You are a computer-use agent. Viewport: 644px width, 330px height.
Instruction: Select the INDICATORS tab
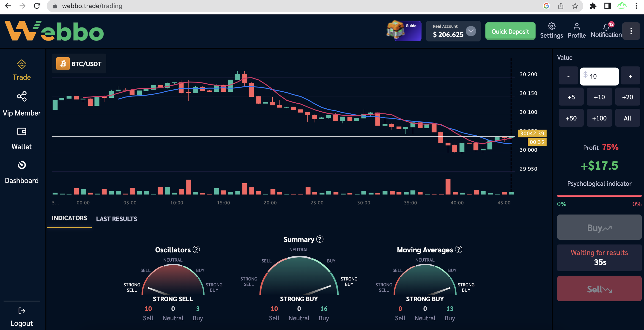point(69,218)
